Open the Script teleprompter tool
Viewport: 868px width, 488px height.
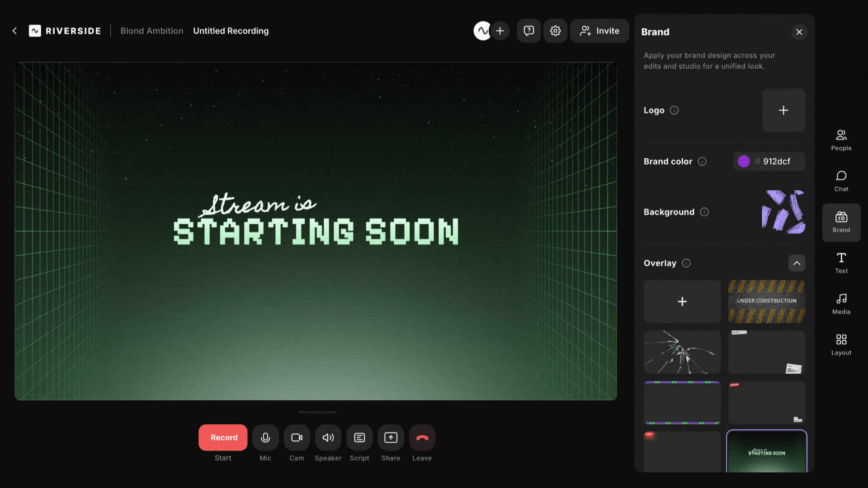click(359, 437)
